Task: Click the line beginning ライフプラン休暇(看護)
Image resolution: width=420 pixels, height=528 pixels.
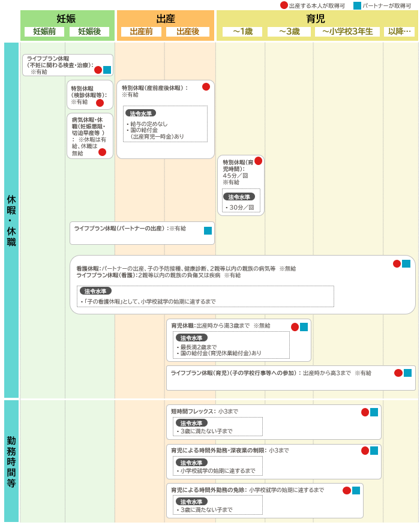Action: [158, 275]
